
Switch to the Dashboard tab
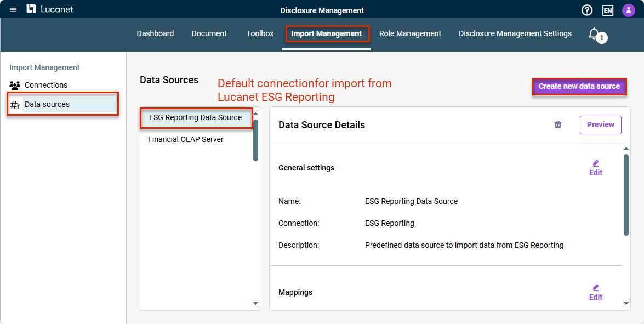point(155,33)
